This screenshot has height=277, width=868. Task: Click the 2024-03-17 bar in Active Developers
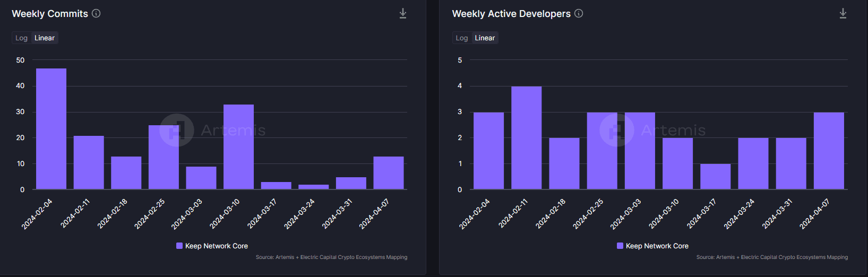715,177
